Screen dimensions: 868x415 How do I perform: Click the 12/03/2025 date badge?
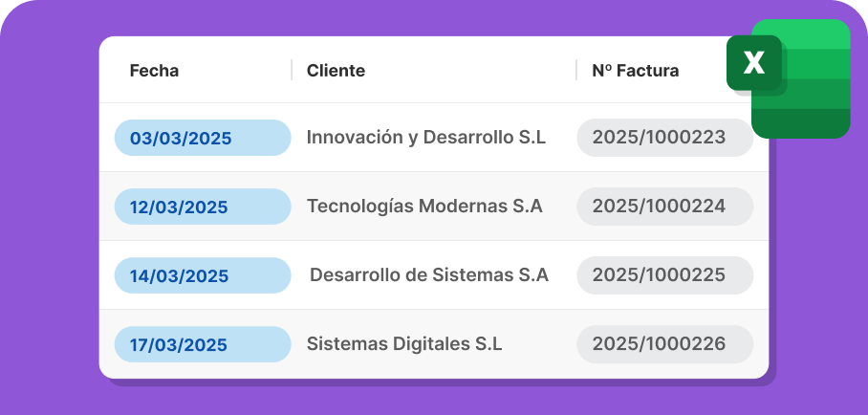click(203, 207)
